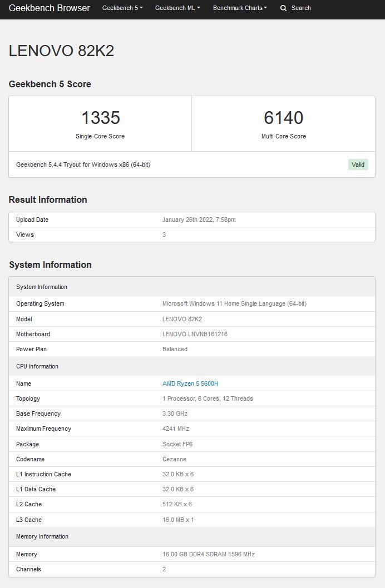Click the Topology value 6 Cores, 12 Threads
385x588 pixels.
click(208, 398)
